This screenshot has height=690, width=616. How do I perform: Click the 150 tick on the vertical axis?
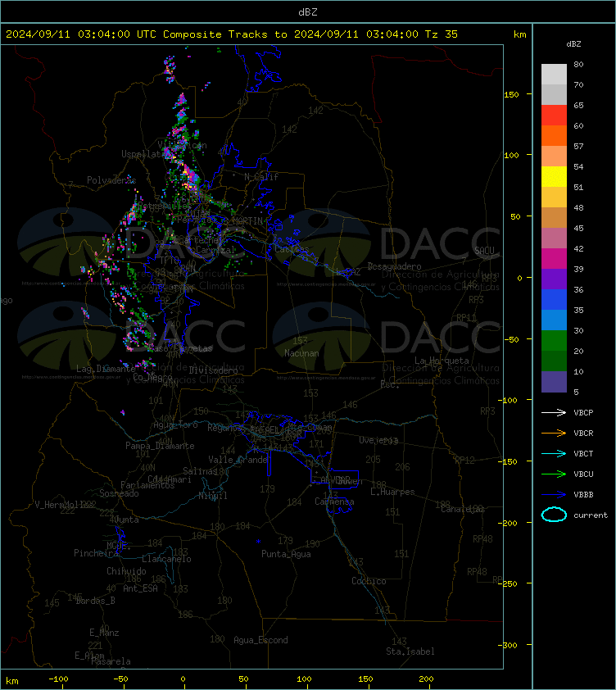point(511,94)
